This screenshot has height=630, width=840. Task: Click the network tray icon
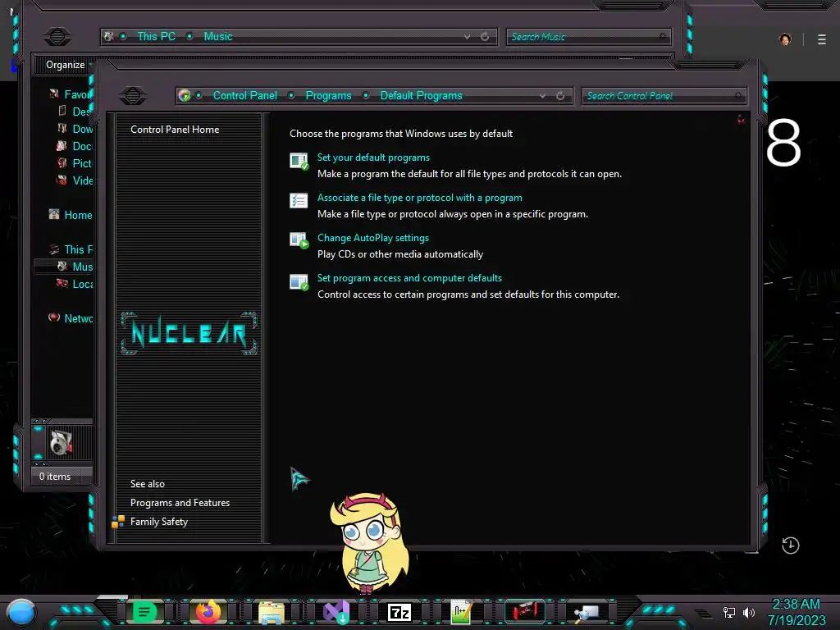pos(729,612)
